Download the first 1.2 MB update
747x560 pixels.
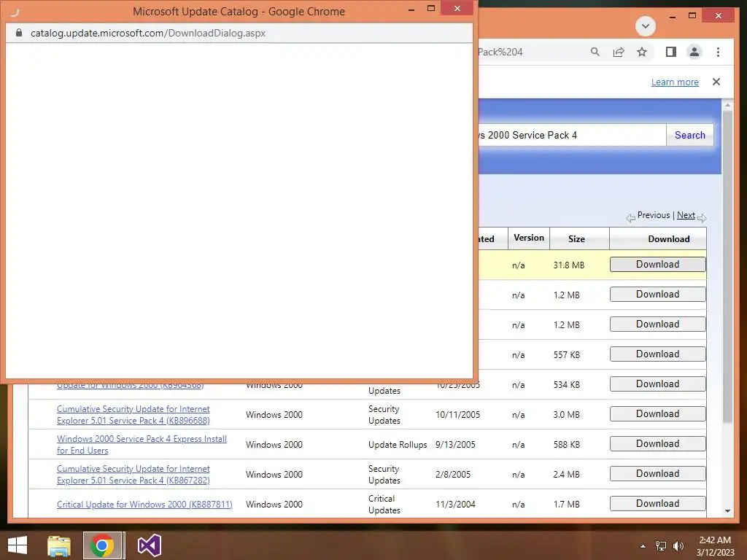point(657,295)
